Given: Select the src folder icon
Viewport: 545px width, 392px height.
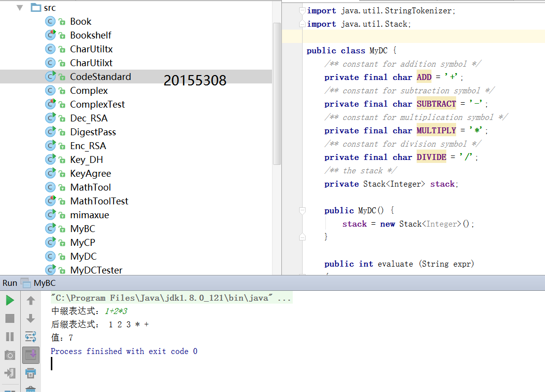Looking at the screenshot, I should [36, 7].
